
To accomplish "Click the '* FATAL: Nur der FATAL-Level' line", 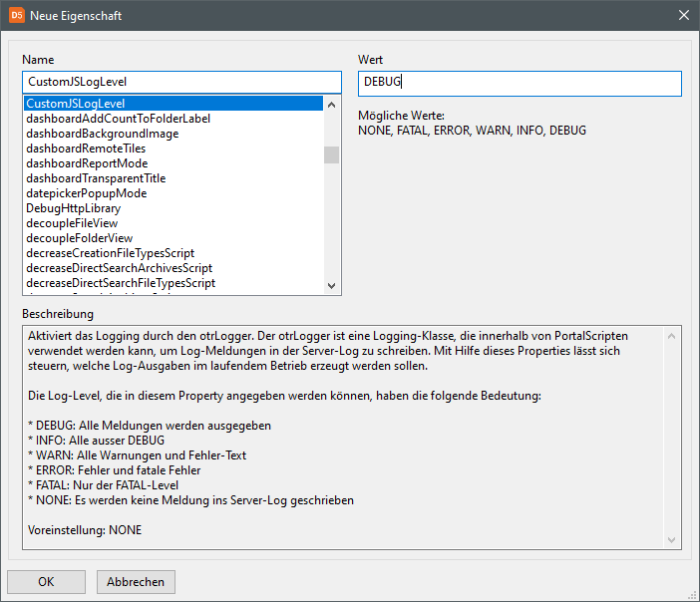I will [103, 485].
